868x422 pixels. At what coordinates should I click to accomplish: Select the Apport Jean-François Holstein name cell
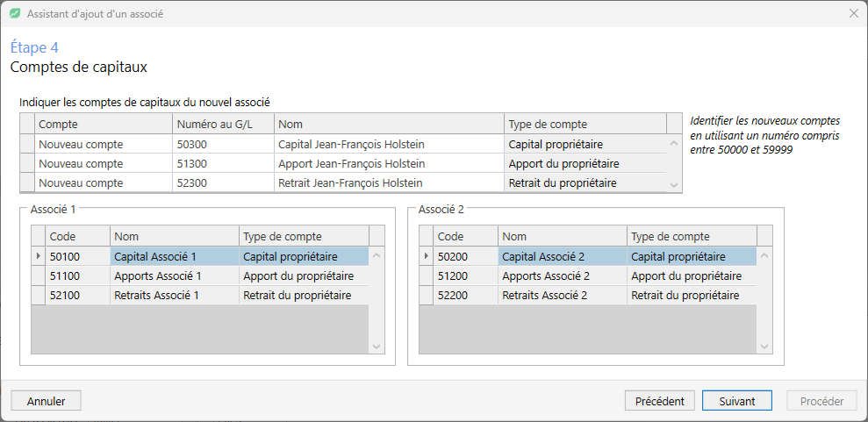(x=389, y=164)
